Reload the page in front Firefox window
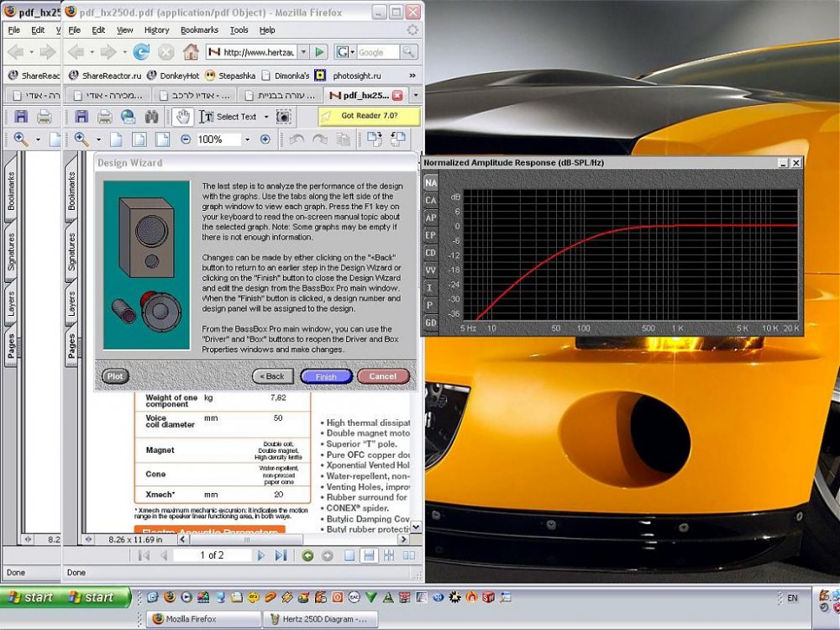The height and width of the screenshot is (630, 840). tap(141, 52)
